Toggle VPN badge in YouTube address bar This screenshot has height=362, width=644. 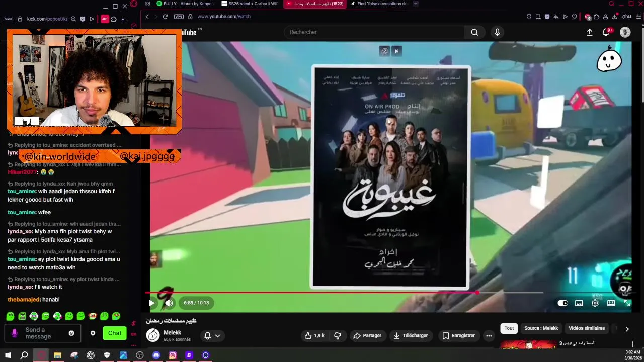[179, 17]
